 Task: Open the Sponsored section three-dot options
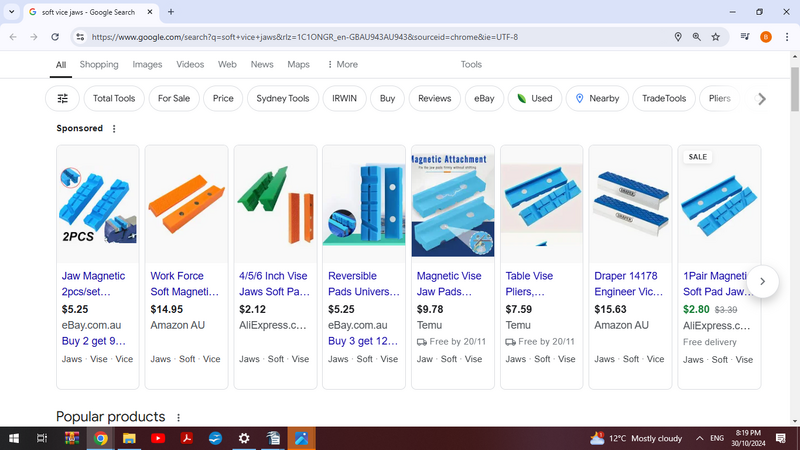(114, 129)
